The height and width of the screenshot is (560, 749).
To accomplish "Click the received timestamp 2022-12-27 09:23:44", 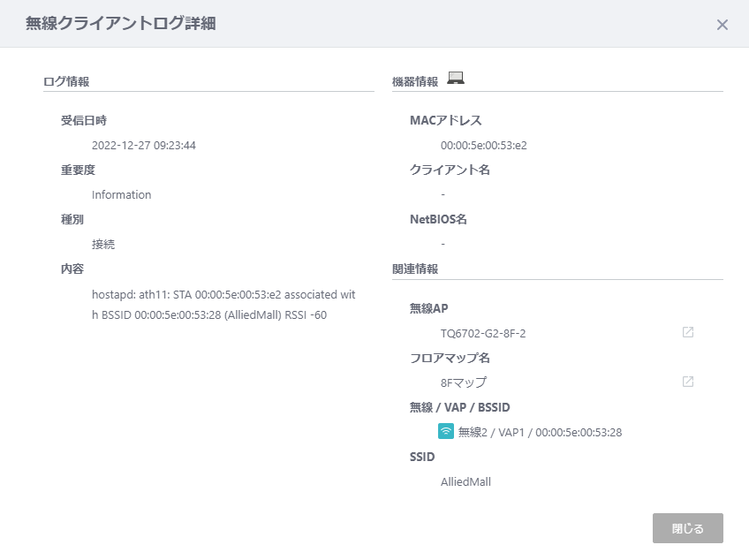I will click(143, 145).
